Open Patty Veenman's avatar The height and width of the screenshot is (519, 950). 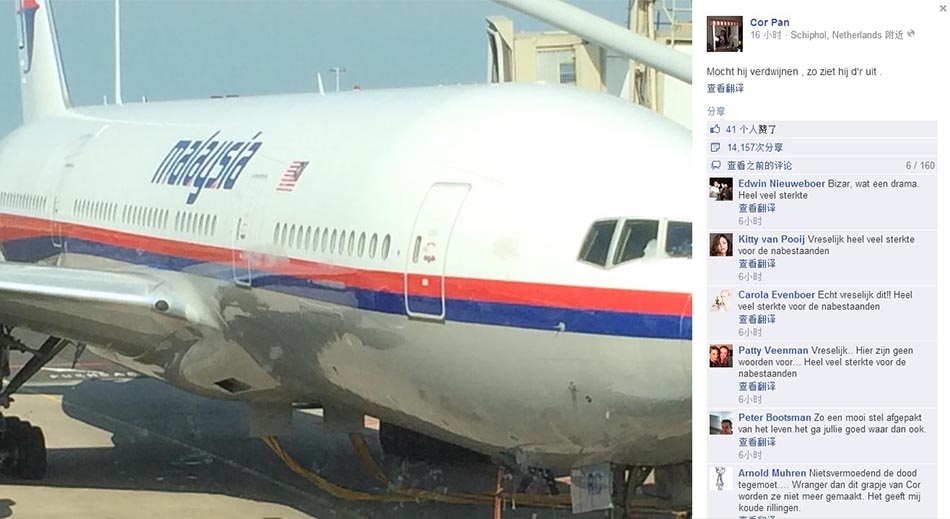[721, 357]
